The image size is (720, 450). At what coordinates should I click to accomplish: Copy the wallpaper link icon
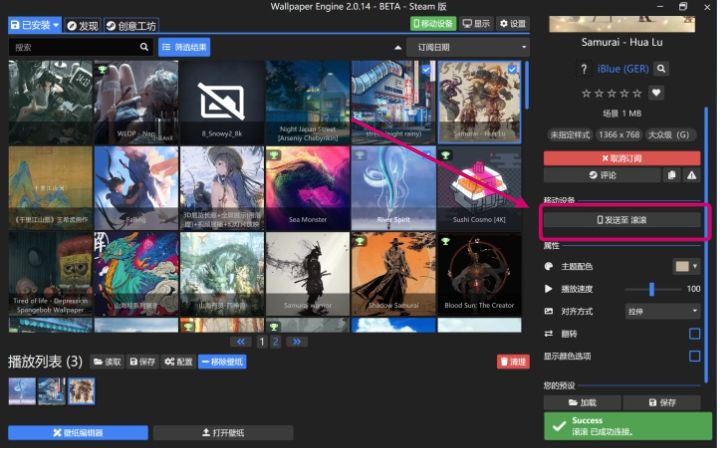(672, 175)
